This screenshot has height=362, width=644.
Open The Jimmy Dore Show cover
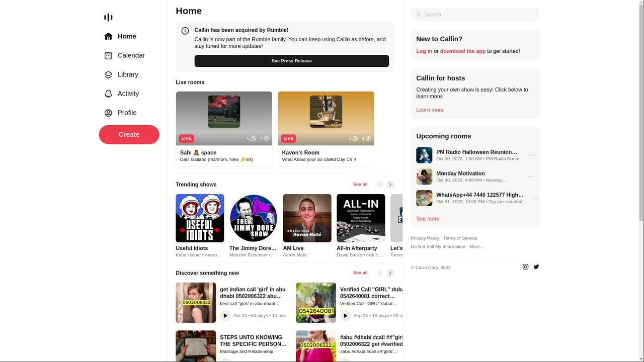coord(254,218)
